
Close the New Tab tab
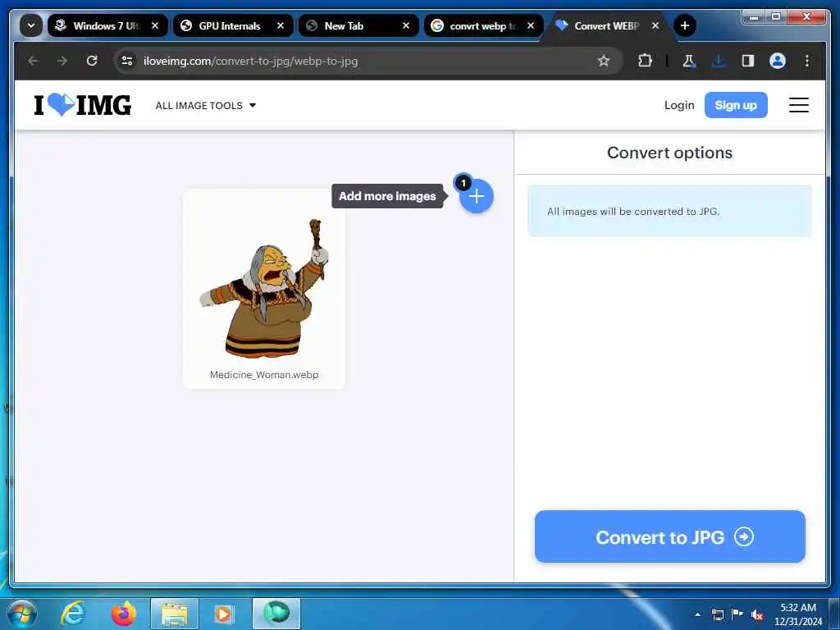tap(406, 25)
